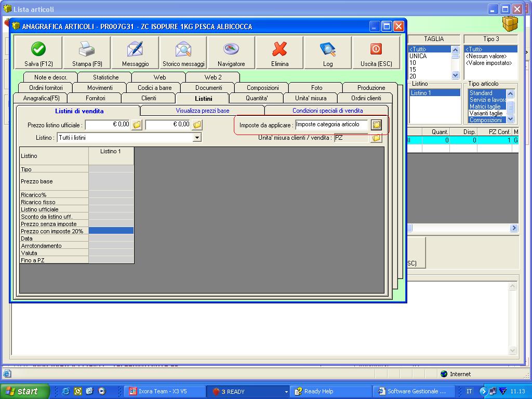Open the Quantita' tab
This screenshot has height=399, width=532.
click(257, 98)
